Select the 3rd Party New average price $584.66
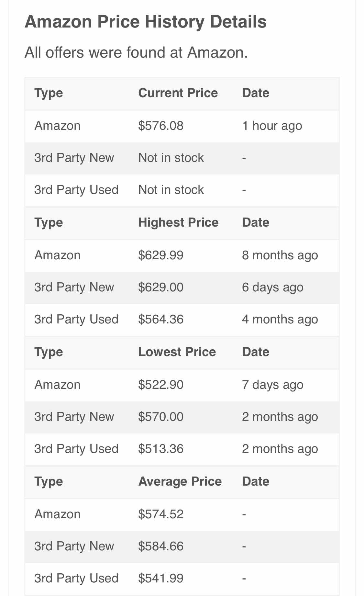The width and height of the screenshot is (364, 596). (x=161, y=546)
